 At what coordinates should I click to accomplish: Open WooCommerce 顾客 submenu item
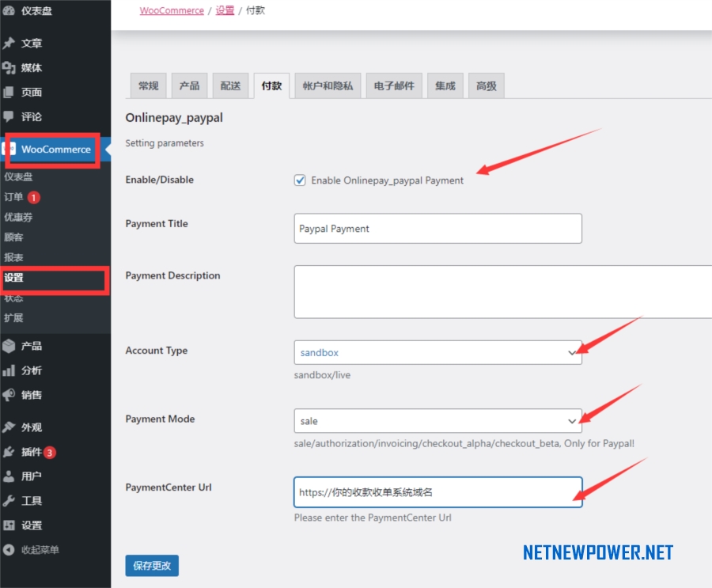pos(13,237)
